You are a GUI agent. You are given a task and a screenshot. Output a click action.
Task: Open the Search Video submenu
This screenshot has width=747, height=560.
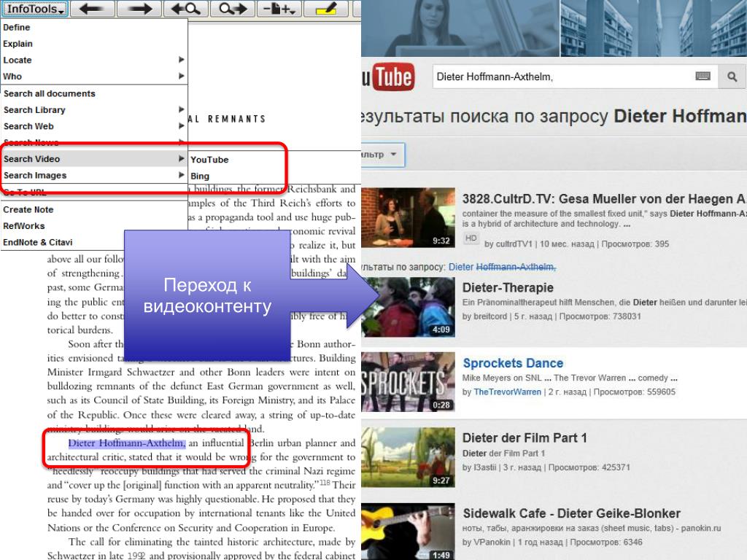point(94,158)
